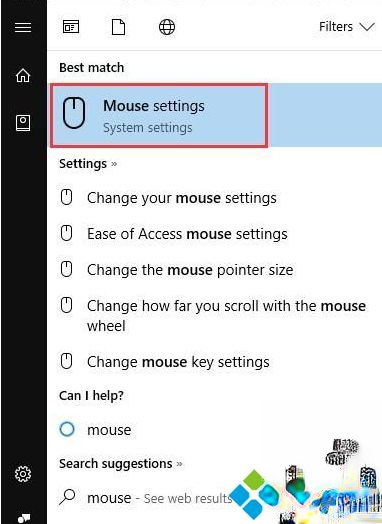The image size is (382, 524).
Task: Open the Notebook icon in the sidebar
Action: tap(23, 123)
